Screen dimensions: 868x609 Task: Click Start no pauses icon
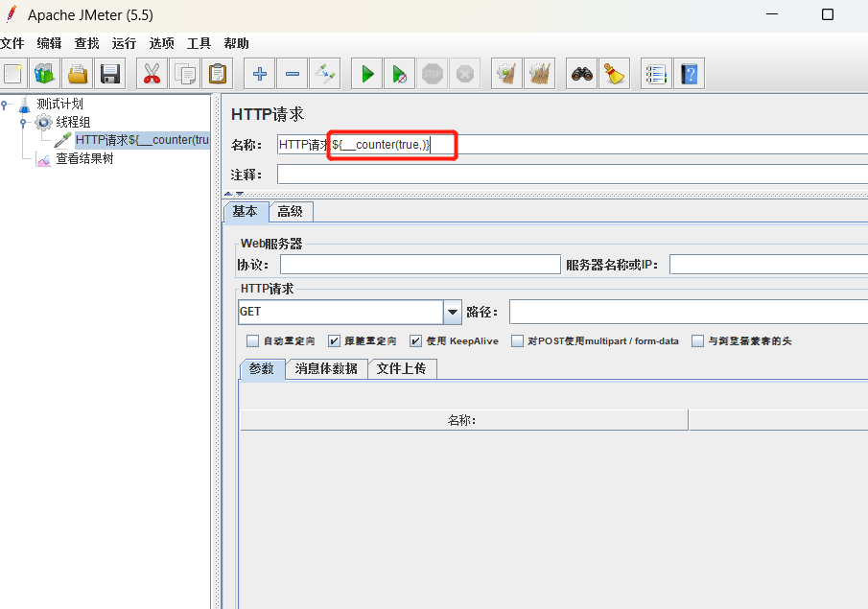click(x=399, y=74)
